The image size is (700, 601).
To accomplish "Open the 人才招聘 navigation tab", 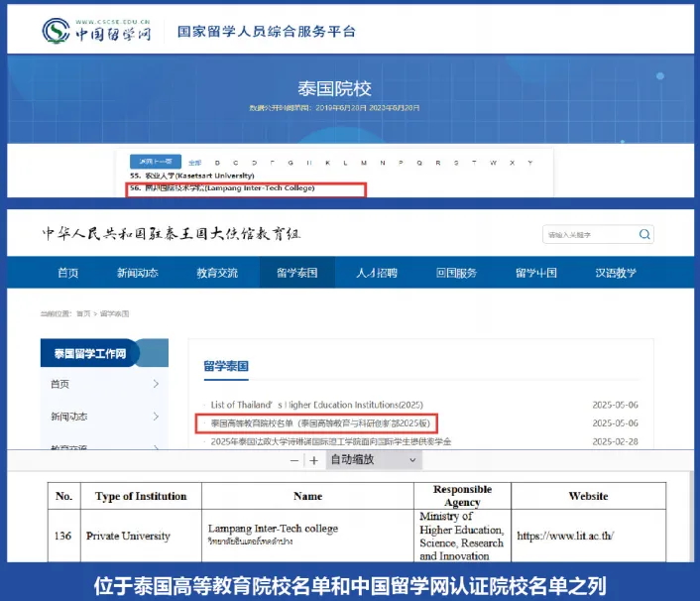I will [x=377, y=273].
